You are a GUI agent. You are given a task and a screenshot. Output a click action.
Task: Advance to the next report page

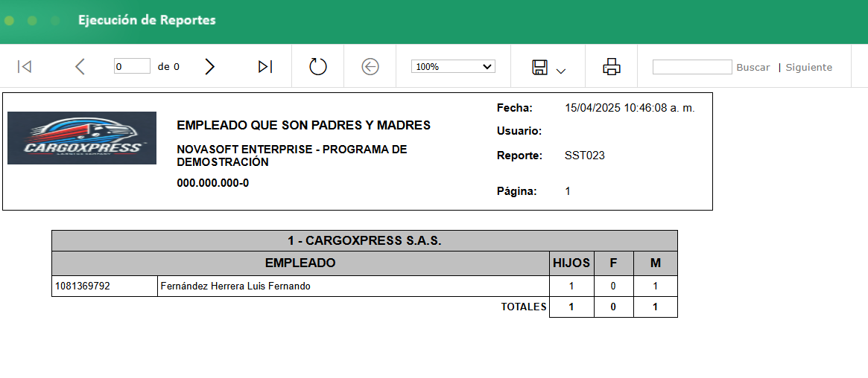tap(209, 67)
